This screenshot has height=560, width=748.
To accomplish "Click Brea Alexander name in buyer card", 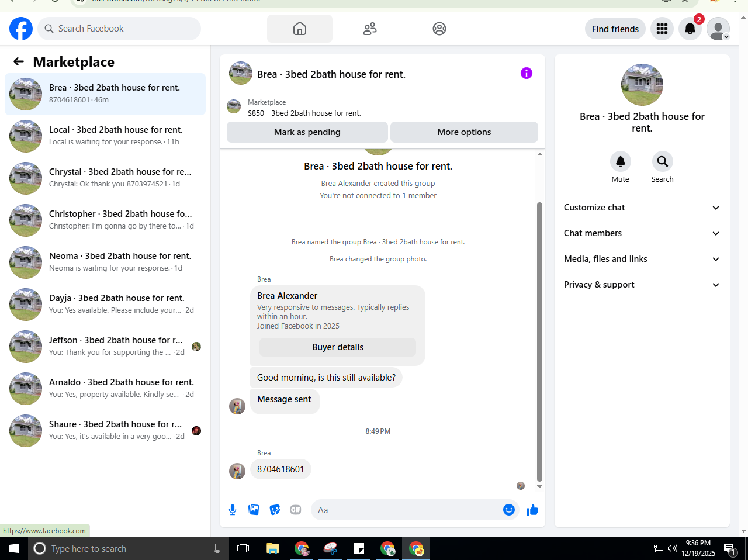I will [288, 296].
